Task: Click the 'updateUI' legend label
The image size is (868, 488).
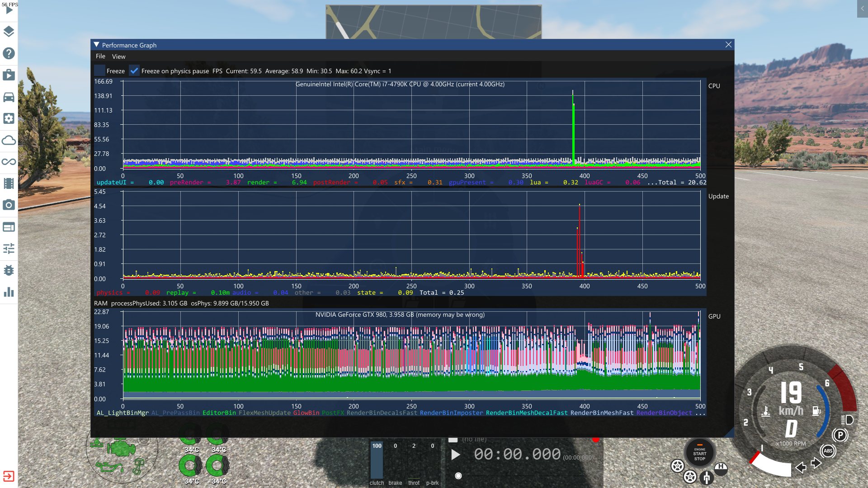Action: click(111, 183)
